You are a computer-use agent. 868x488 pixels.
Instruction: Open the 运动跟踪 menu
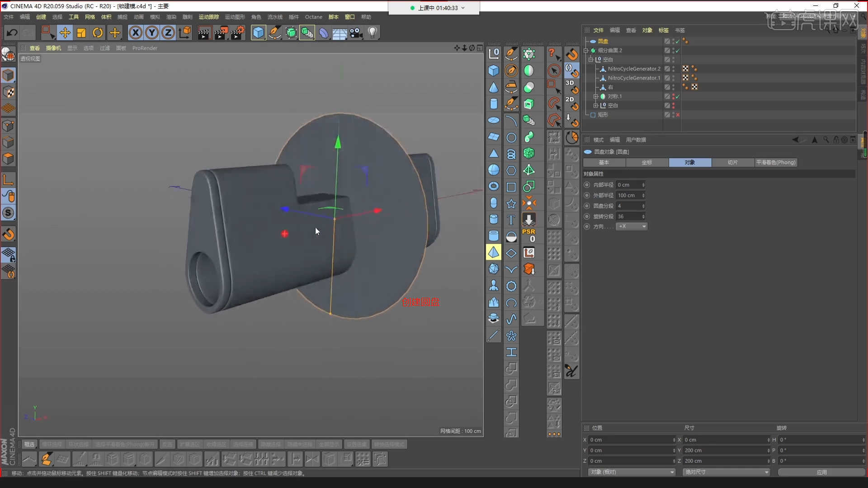coord(208,17)
